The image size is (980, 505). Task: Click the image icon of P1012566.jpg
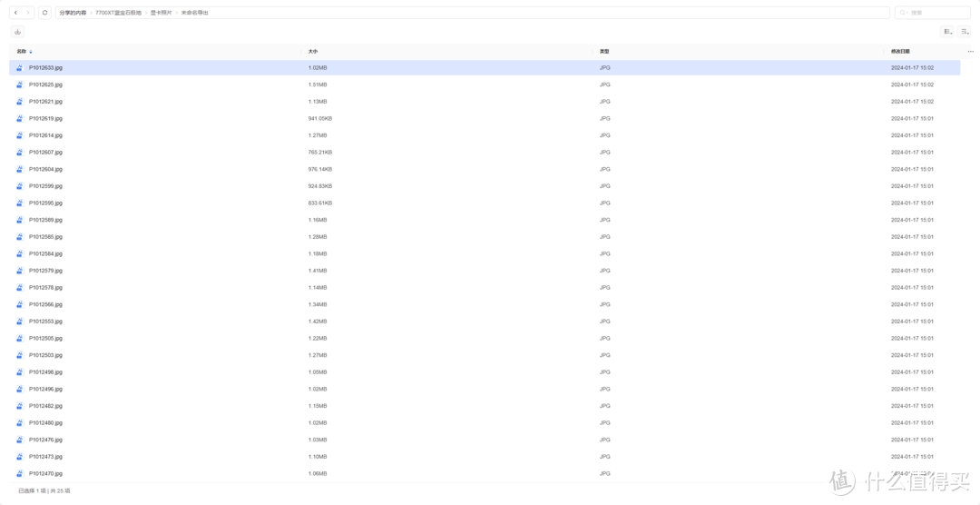click(20, 304)
